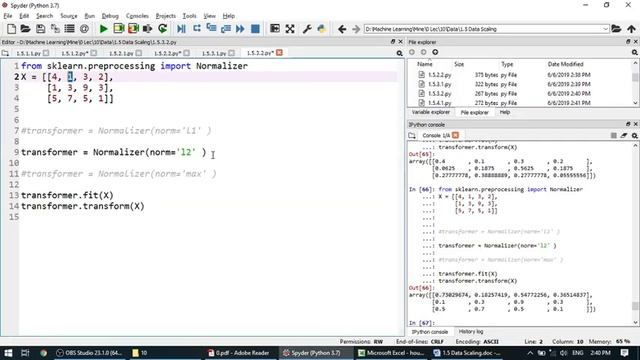Close the active 1.5.3.2.py editor tab
Viewport: 640px width, 360px height.
[x=279, y=53]
